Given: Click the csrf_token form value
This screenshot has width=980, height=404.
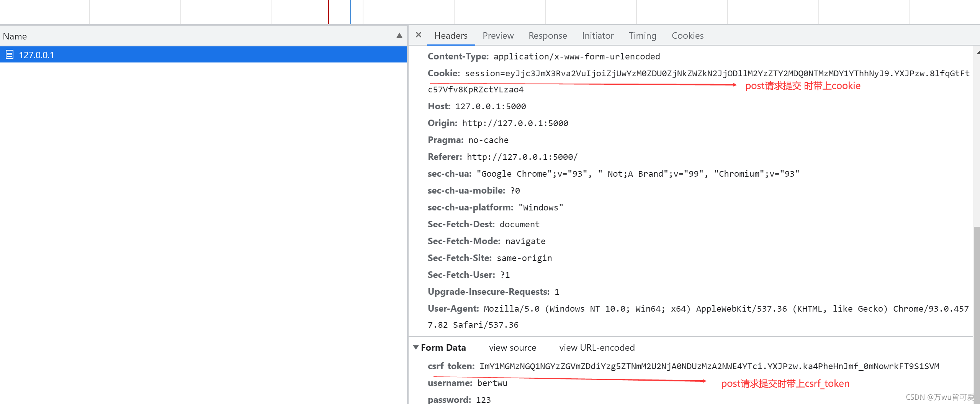Looking at the screenshot, I should click(x=709, y=366).
